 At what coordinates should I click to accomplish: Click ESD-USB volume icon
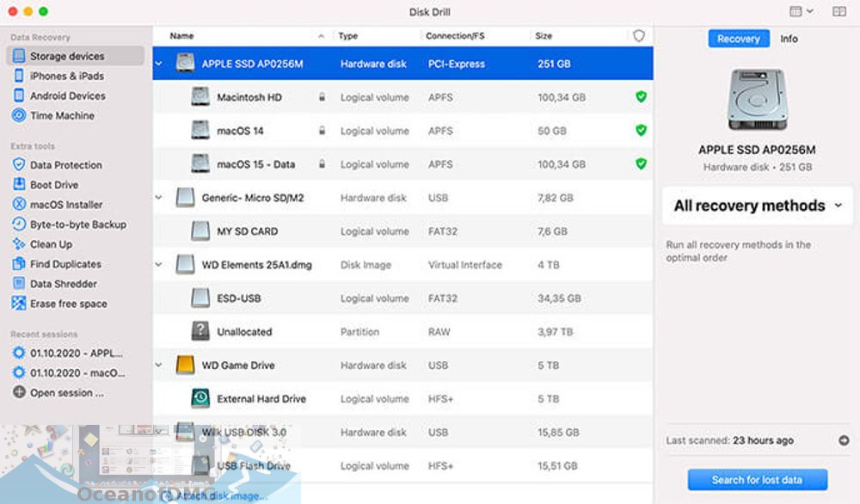(x=200, y=298)
